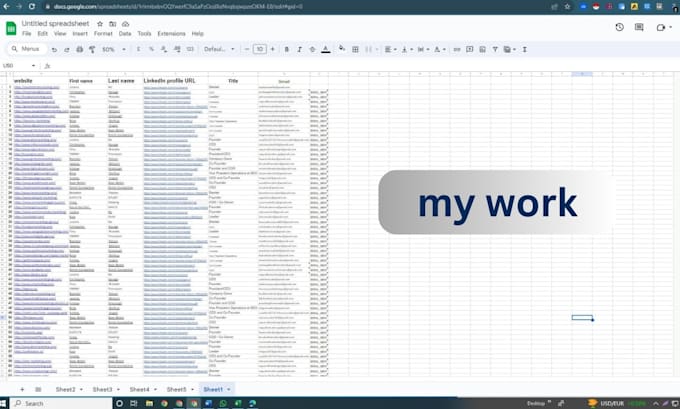The width and height of the screenshot is (680, 409).
Task: Format as currency with the dollar icon
Action: click(x=138, y=49)
